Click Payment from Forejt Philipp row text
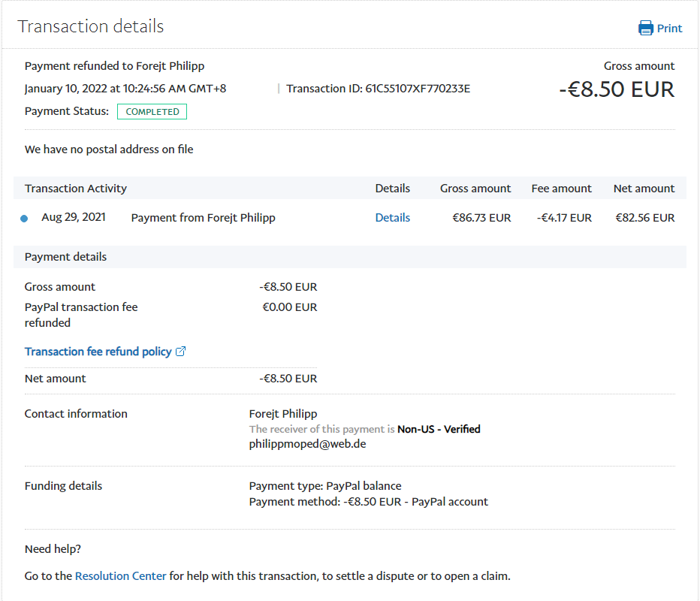The image size is (700, 601). tap(203, 218)
